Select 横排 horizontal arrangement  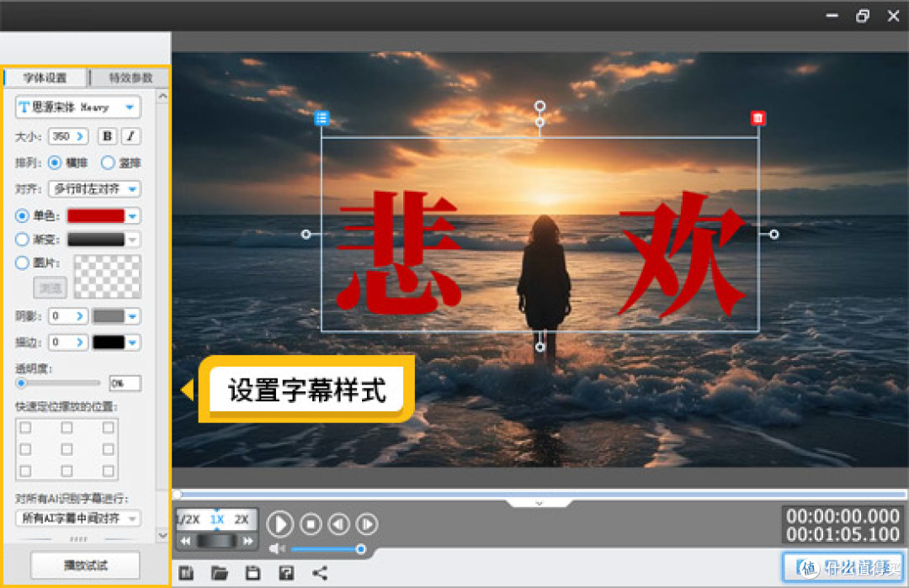pyautogui.click(x=55, y=163)
